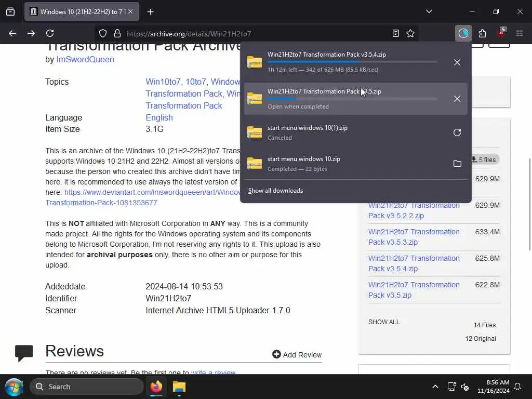The image size is (532, 399).
Task: Click the taskbar Search box
Action: point(87,387)
